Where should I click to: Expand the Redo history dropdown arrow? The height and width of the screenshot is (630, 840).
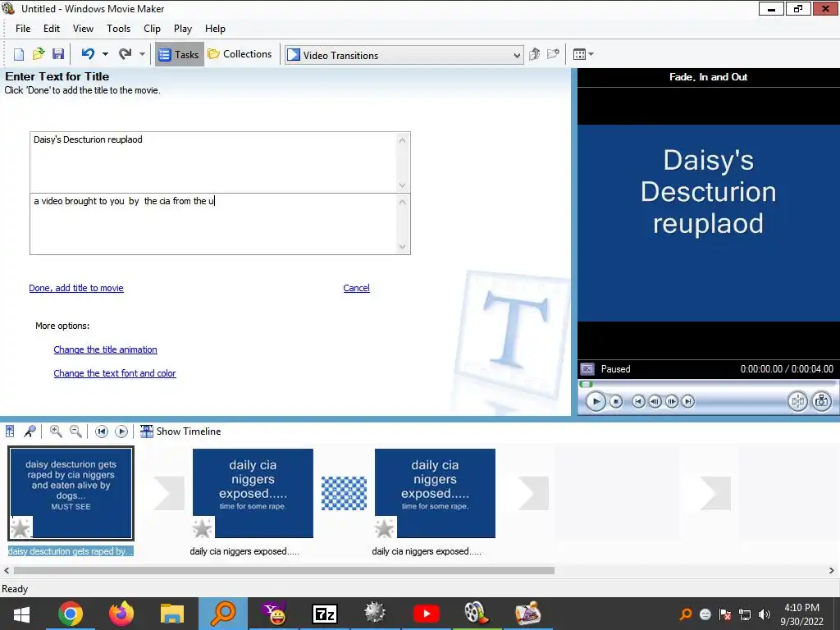pos(142,54)
